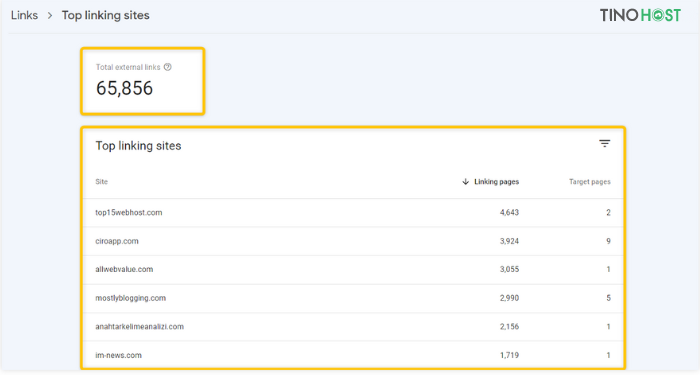Click linking pages value 2,990

(509, 298)
